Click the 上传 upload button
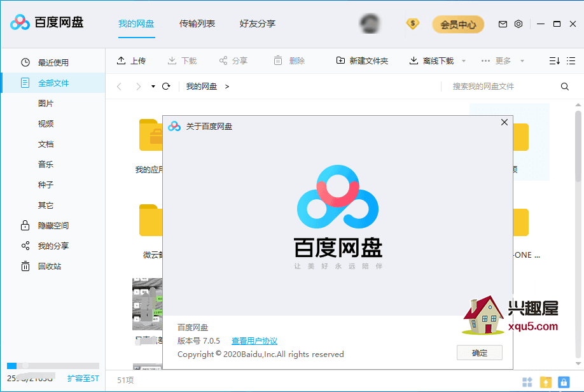Image resolution: width=584 pixels, height=392 pixels. [x=131, y=60]
